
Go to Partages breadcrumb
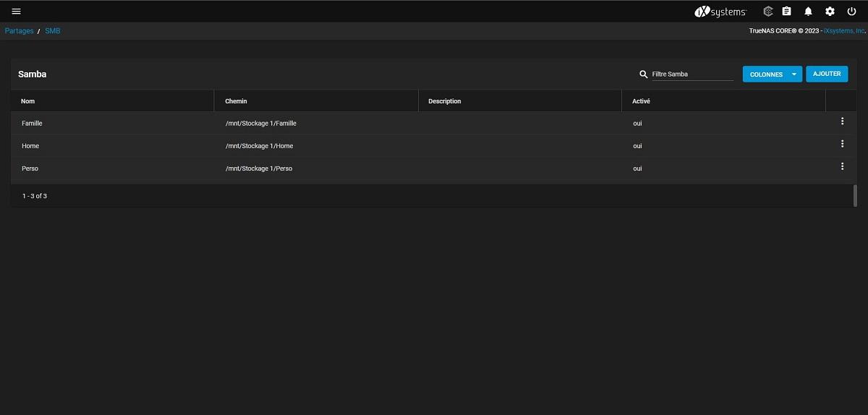point(20,31)
